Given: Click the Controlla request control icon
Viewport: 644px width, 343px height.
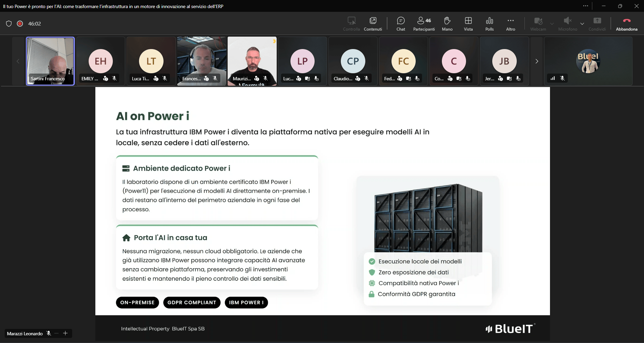Looking at the screenshot, I should tap(351, 20).
